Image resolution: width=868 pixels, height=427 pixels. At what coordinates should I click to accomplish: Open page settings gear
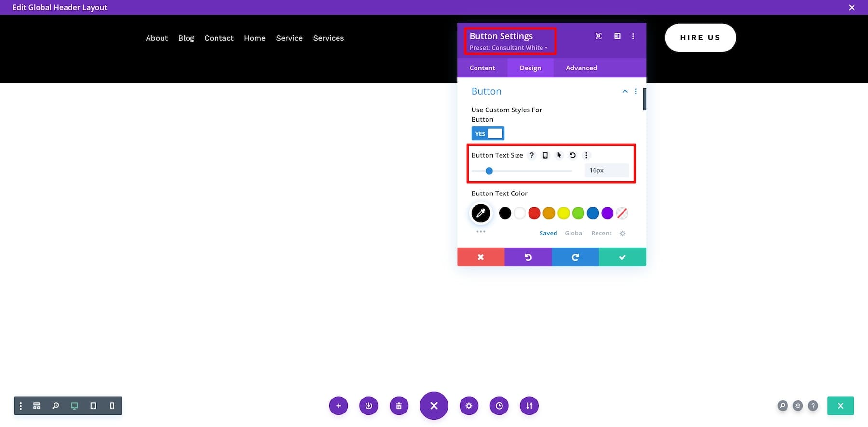[x=469, y=406]
